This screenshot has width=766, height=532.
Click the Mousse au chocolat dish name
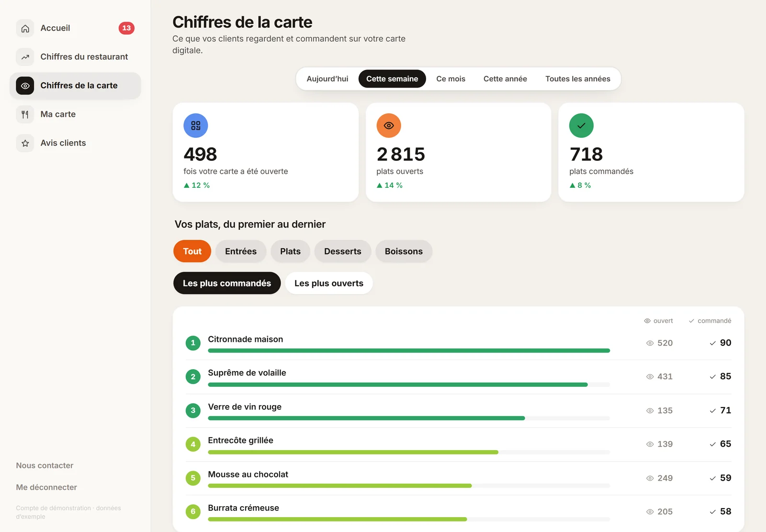[x=248, y=475]
